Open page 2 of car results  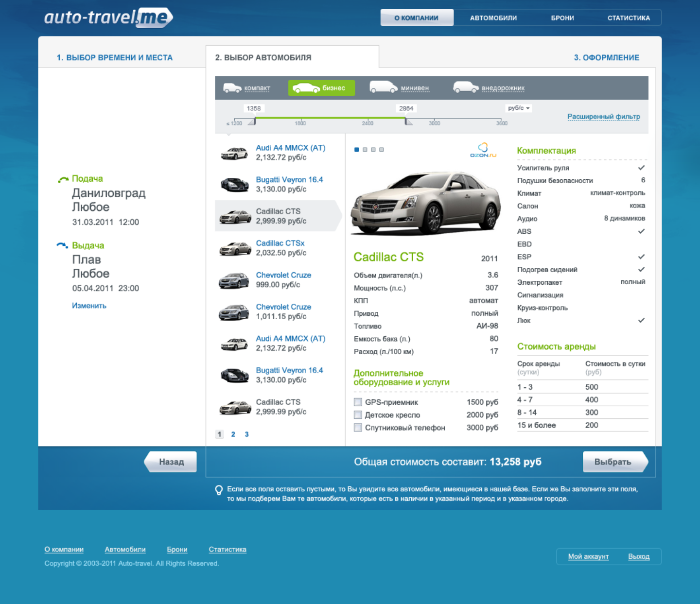(x=233, y=434)
